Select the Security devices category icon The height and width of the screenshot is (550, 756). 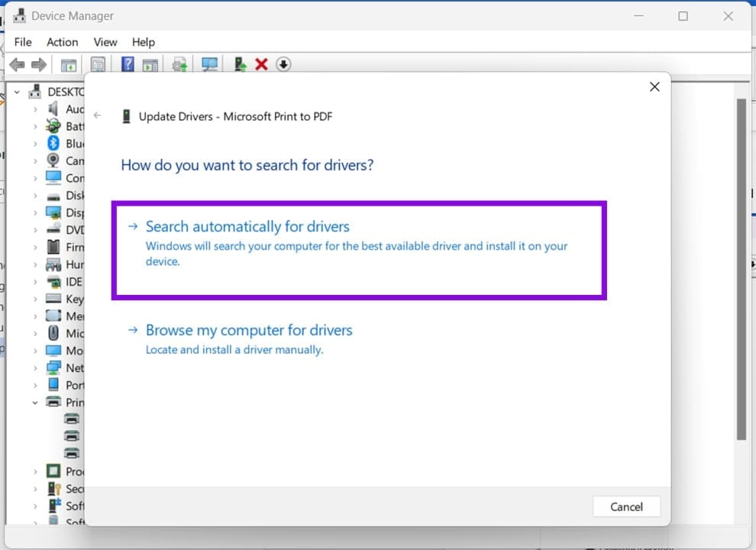[53, 488]
